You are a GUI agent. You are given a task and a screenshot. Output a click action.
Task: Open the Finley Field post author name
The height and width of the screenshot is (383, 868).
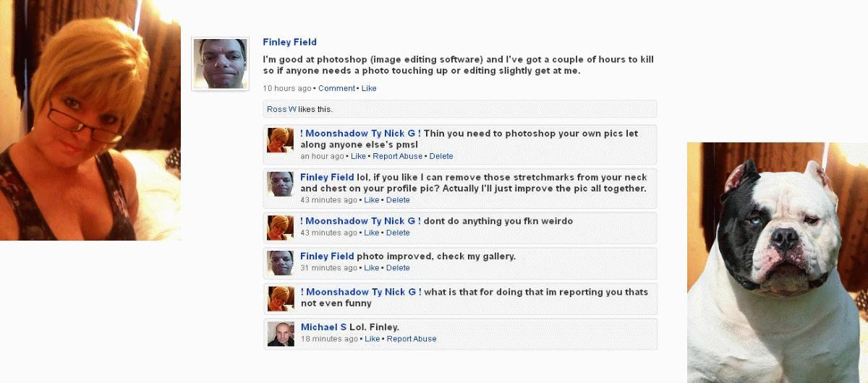(289, 42)
